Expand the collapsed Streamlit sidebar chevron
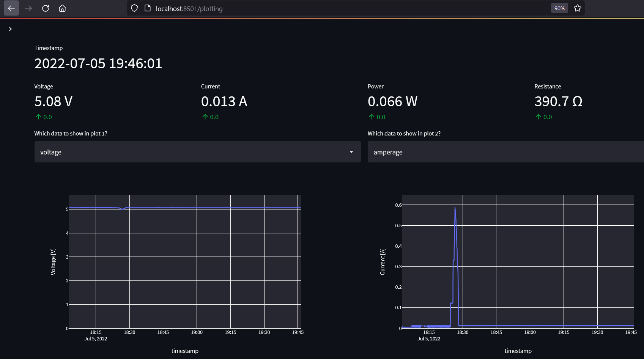 pyautogui.click(x=10, y=29)
